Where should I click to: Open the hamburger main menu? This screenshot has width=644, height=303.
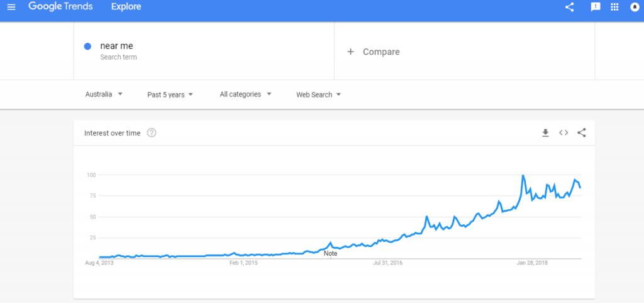[11, 7]
